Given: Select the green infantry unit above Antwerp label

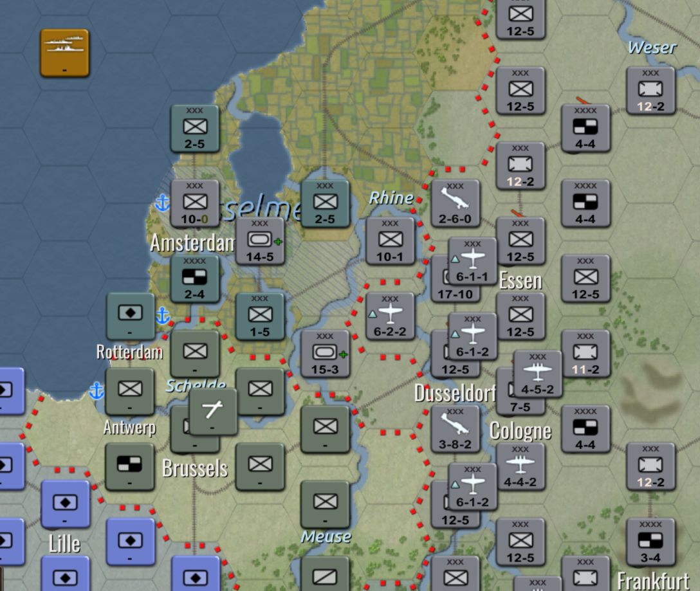Looking at the screenshot, I should coord(130,392).
